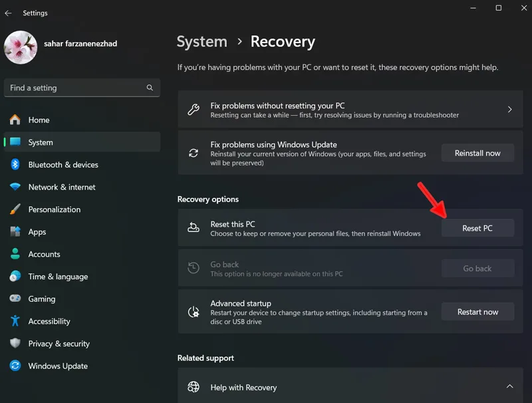Expand Fix problems without resetting chevron
Screen dimensions: 532x403
tap(509, 109)
